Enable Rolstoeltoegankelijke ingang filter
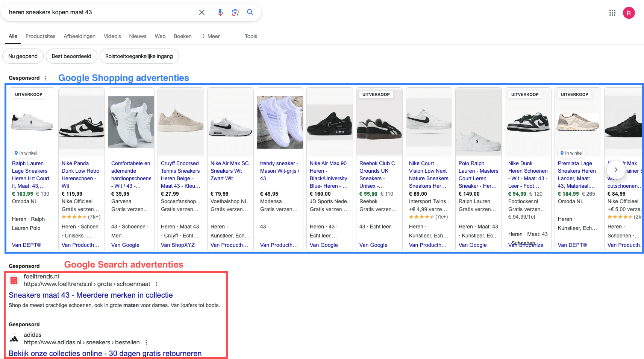This screenshot has height=359, width=644. pos(139,56)
